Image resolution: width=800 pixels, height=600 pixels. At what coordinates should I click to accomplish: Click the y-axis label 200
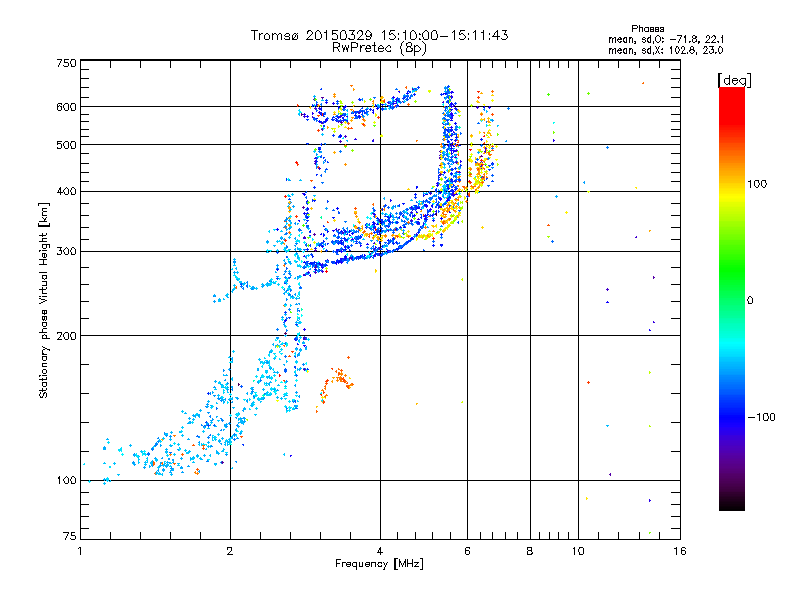coord(66,336)
